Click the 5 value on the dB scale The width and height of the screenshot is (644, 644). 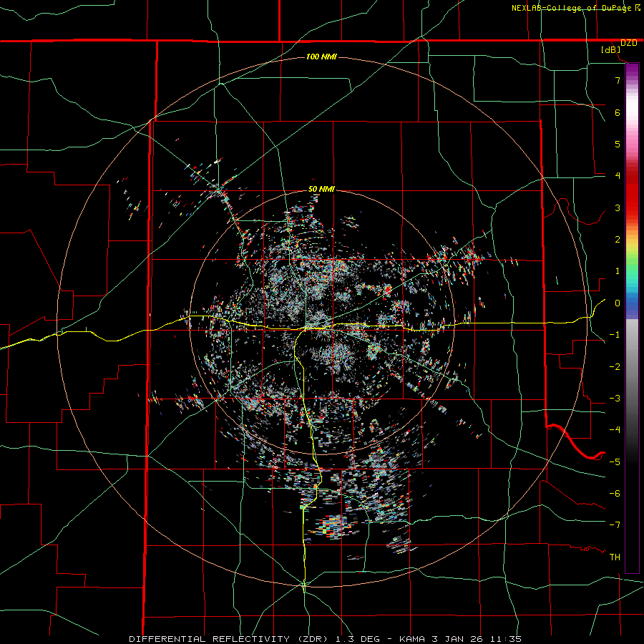[618, 144]
